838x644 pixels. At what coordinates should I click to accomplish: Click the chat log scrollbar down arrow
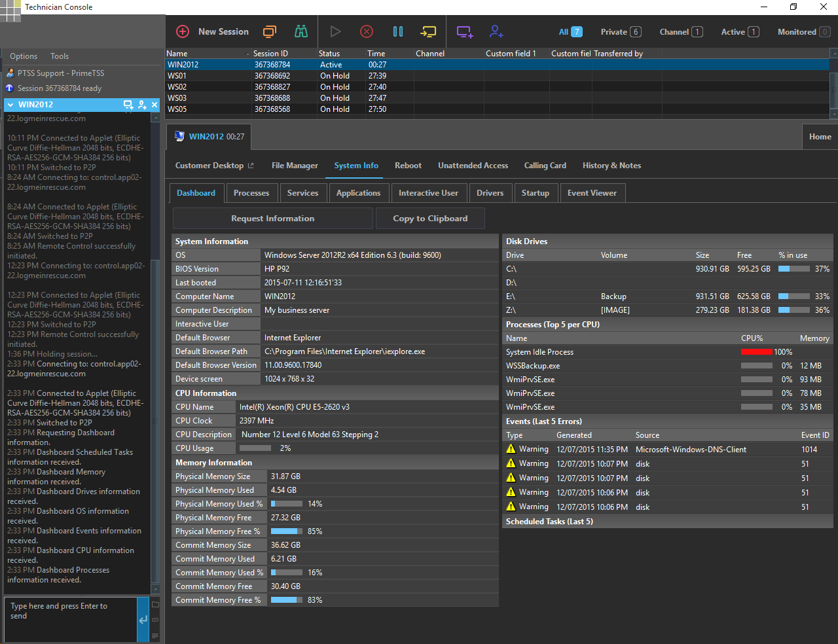click(155, 589)
